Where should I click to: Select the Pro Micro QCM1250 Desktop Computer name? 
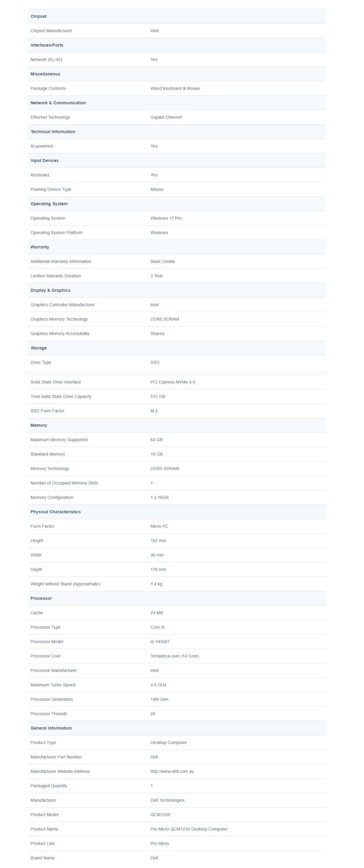(x=189, y=829)
